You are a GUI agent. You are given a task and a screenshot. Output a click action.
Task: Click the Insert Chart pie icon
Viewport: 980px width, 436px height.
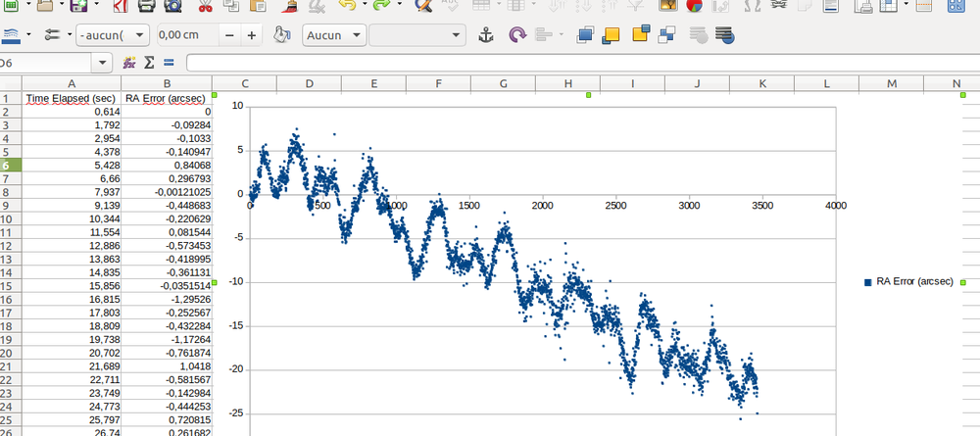(695, 5)
